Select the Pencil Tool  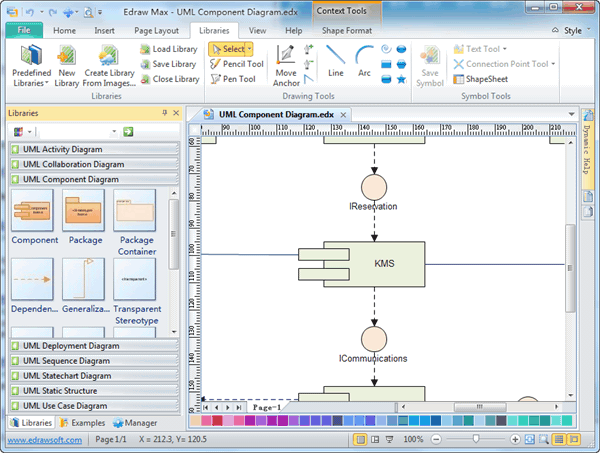tap(237, 64)
